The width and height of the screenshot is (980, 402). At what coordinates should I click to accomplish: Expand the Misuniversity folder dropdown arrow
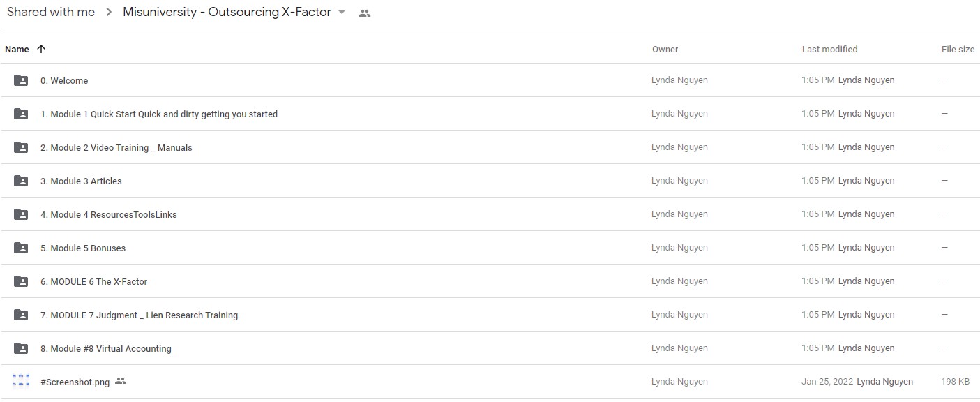point(342,13)
